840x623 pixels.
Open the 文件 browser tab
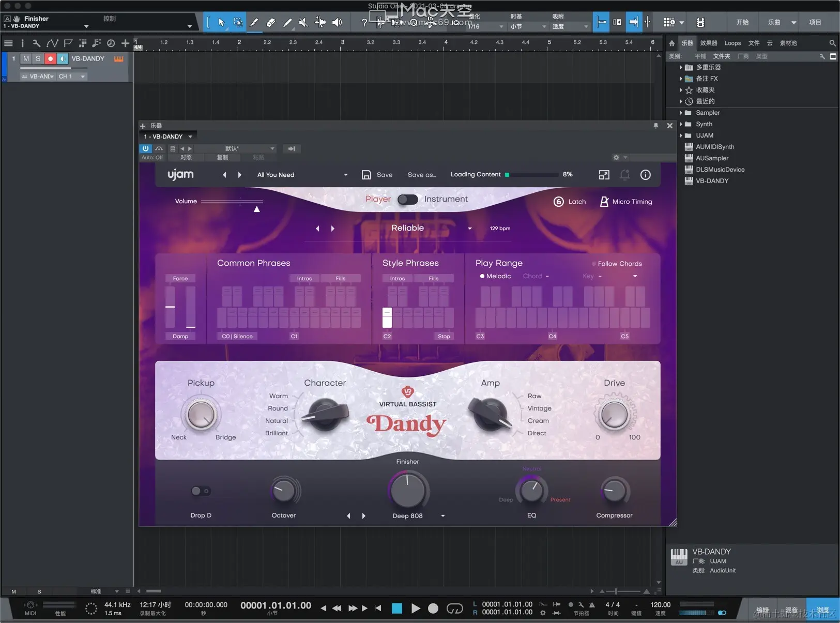pyautogui.click(x=754, y=43)
